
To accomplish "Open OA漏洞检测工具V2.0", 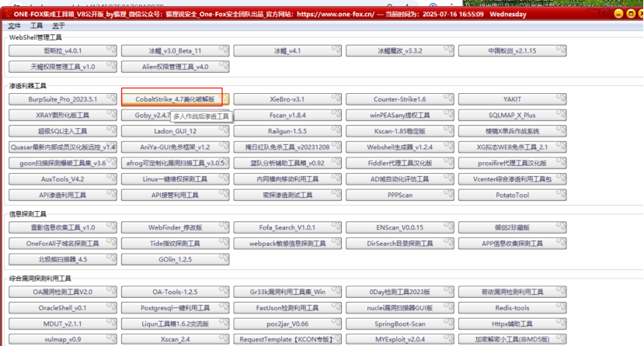I will click(x=63, y=292).
